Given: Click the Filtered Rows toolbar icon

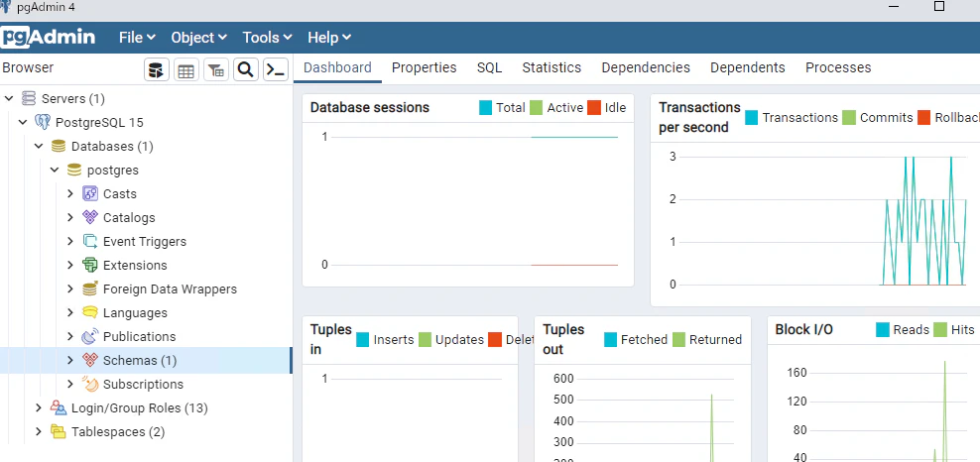Looking at the screenshot, I should (x=216, y=70).
